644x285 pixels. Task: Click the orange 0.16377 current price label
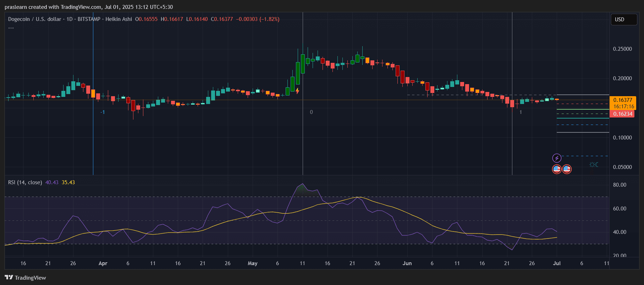[623, 100]
